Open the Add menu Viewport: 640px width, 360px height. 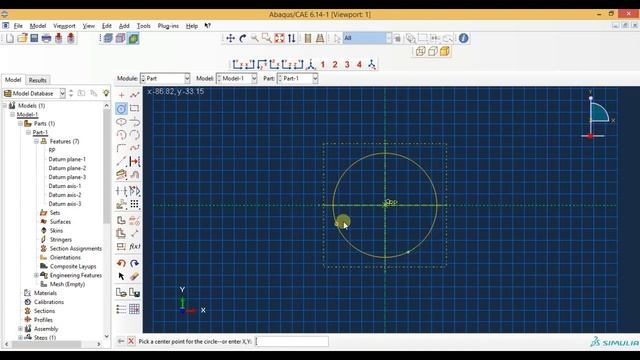[x=124, y=26]
